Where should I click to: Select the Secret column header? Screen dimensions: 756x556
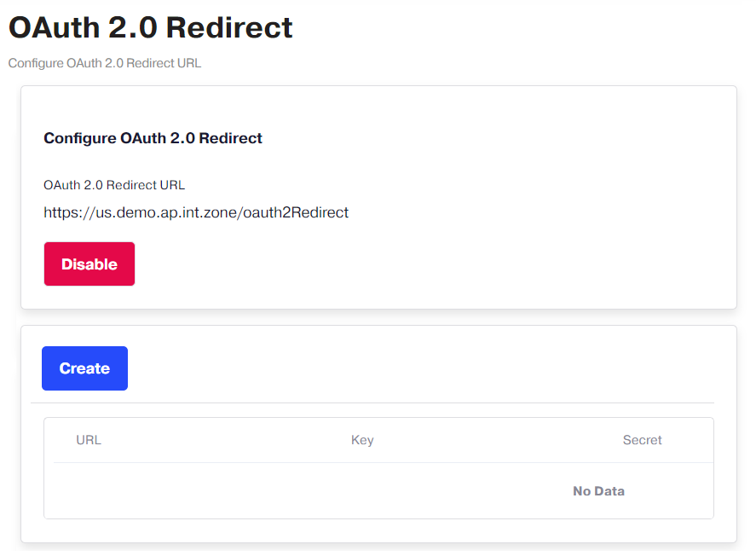(642, 440)
